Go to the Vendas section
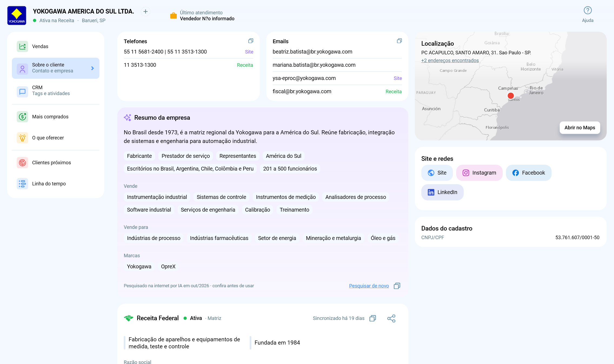The height and width of the screenshot is (364, 614). point(56,46)
